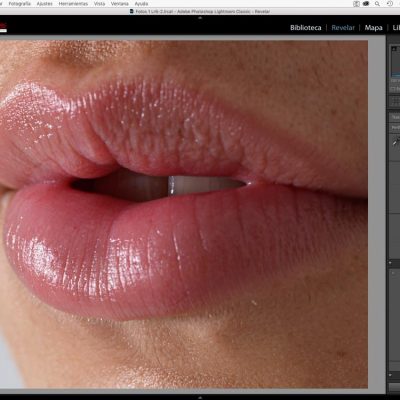Screen dimensions: 400x400
Task: Open the Fotografía menu
Action: pos(20,4)
